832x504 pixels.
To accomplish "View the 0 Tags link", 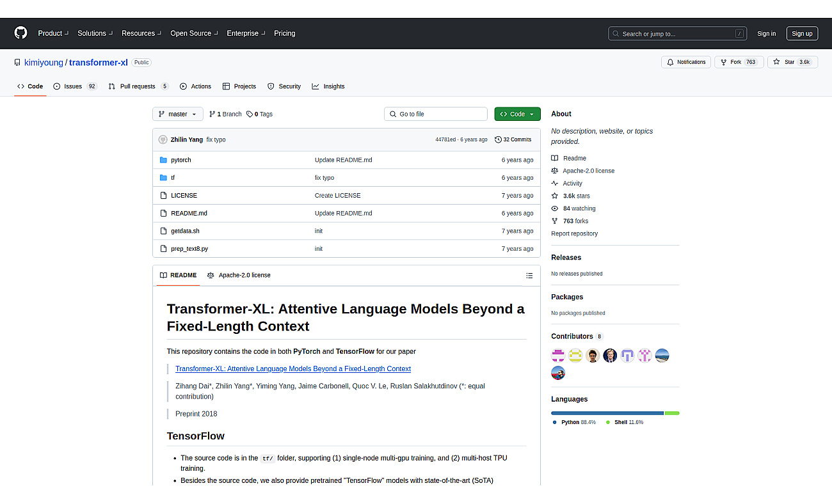I will click(x=259, y=114).
